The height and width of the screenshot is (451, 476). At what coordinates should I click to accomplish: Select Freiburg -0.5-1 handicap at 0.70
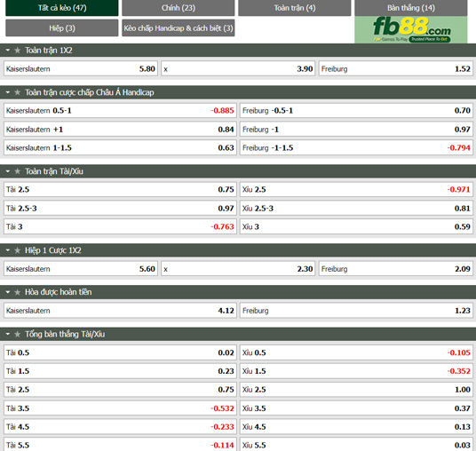(356, 110)
